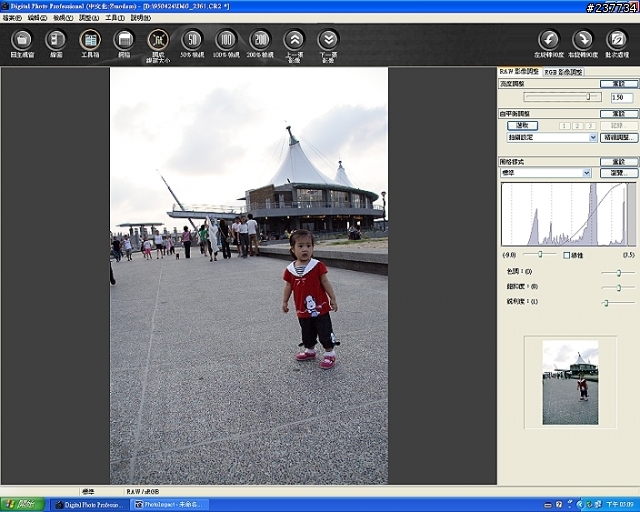Click the navigator thumbnail preview
The image size is (640, 512).
point(570,383)
